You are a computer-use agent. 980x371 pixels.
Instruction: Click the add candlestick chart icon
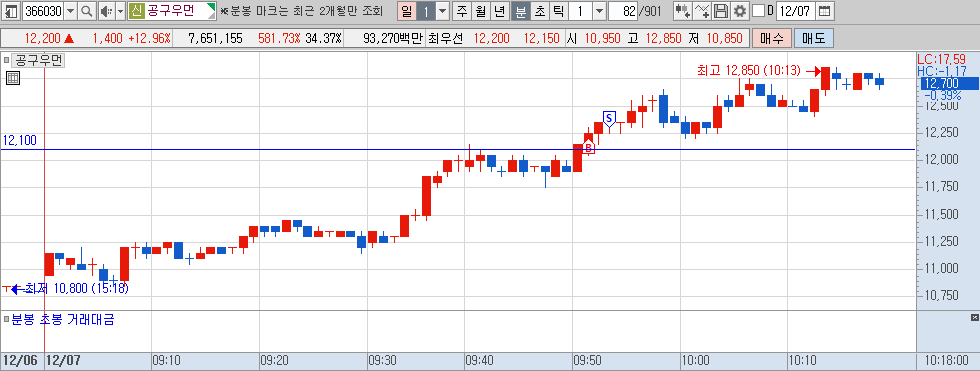coord(682,11)
